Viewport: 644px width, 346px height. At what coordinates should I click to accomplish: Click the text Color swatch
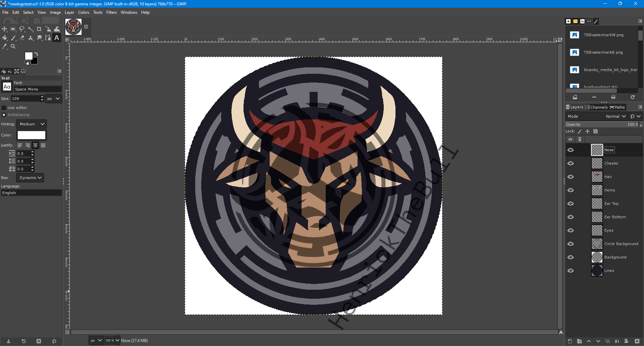pyautogui.click(x=32, y=135)
